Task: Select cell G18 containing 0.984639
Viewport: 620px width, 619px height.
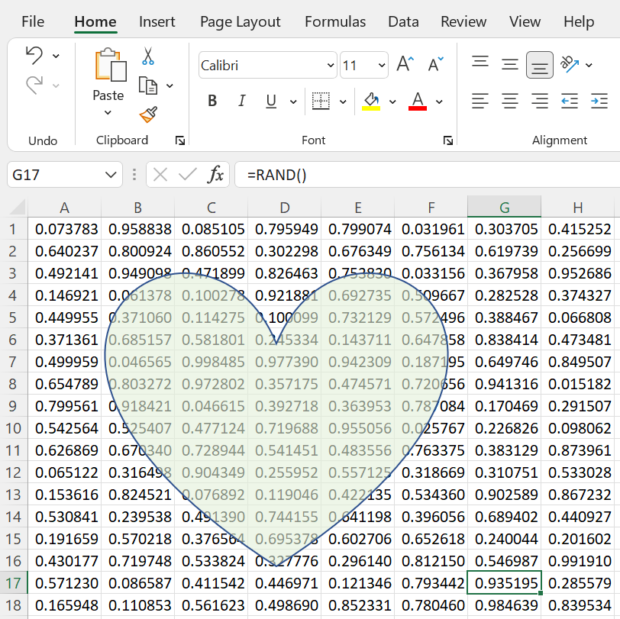Action: [505, 605]
